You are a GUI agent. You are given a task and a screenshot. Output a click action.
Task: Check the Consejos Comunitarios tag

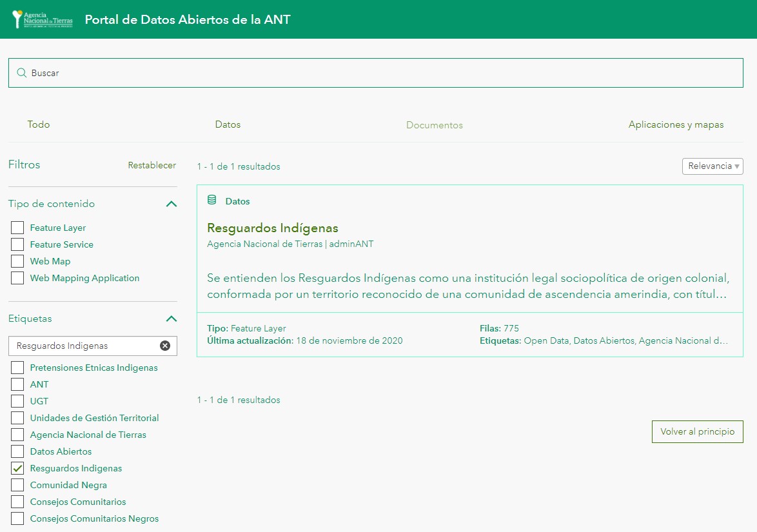[17, 502]
